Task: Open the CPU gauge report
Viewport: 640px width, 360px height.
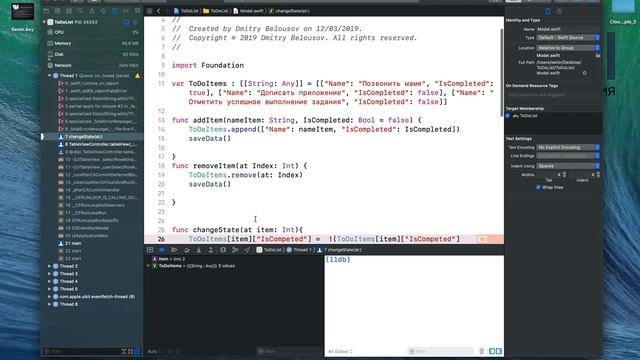Action: point(93,32)
